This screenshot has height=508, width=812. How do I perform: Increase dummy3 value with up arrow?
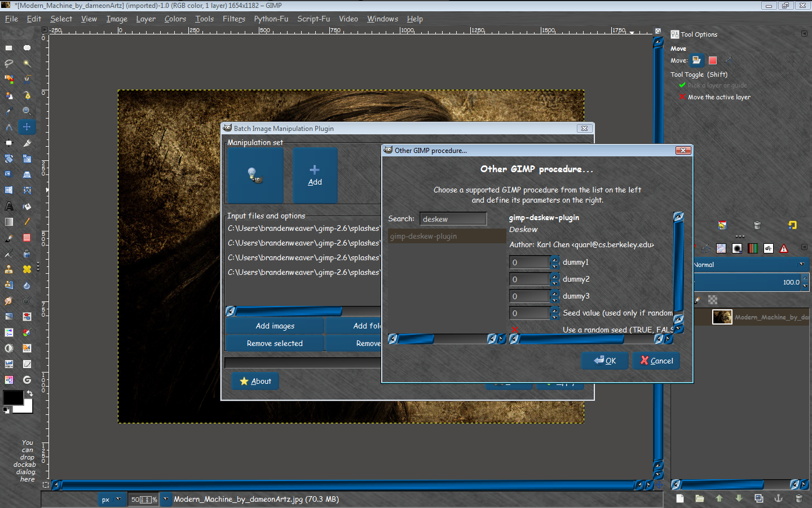555,293
